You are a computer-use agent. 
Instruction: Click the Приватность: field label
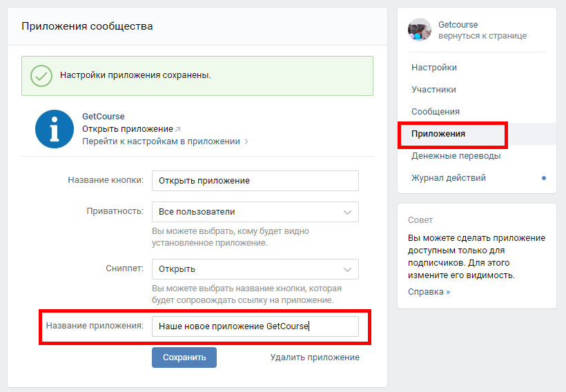pyautogui.click(x=115, y=211)
